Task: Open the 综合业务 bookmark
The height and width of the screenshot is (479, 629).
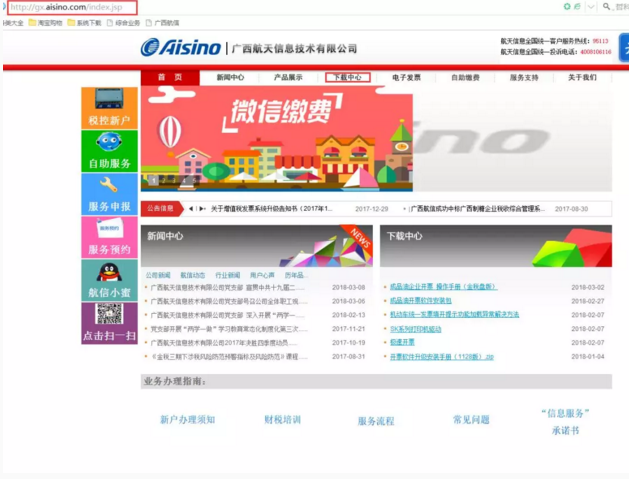Action: point(124,23)
